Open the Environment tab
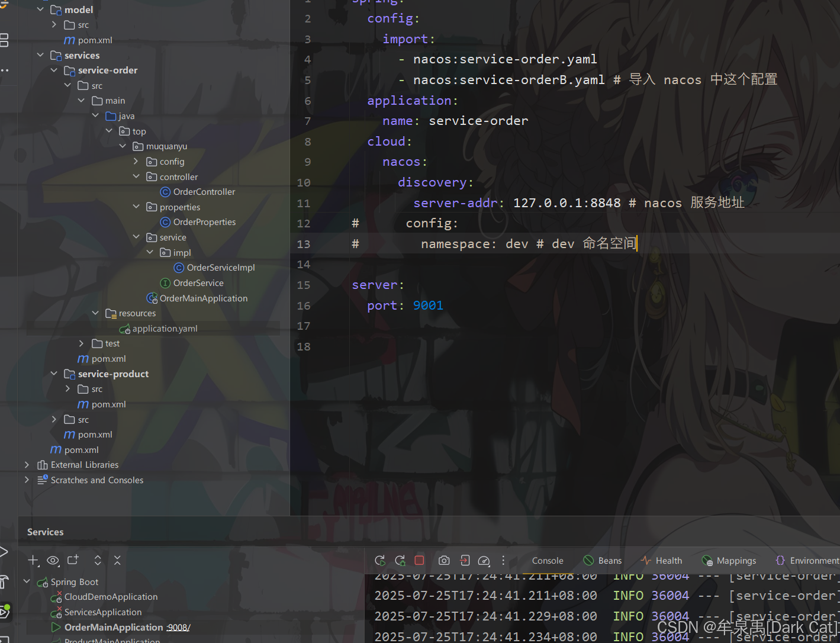840x643 pixels. [807, 561]
